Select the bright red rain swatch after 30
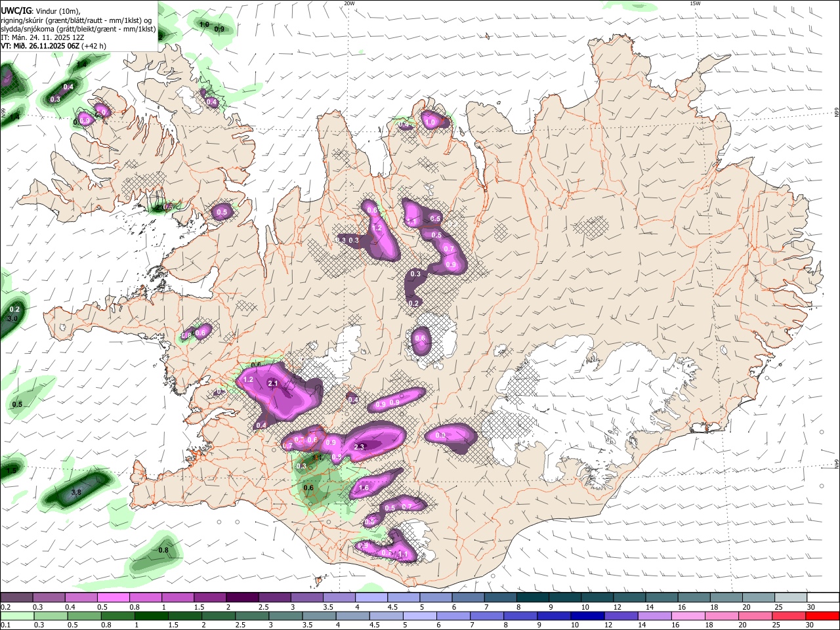The width and height of the screenshot is (840, 630). click(x=822, y=616)
